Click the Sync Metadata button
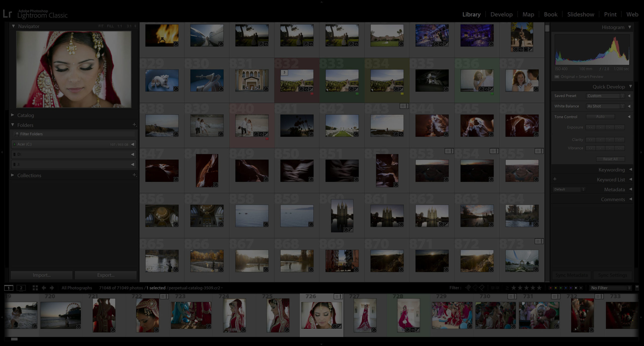Image resolution: width=644 pixels, height=346 pixels. point(571,275)
